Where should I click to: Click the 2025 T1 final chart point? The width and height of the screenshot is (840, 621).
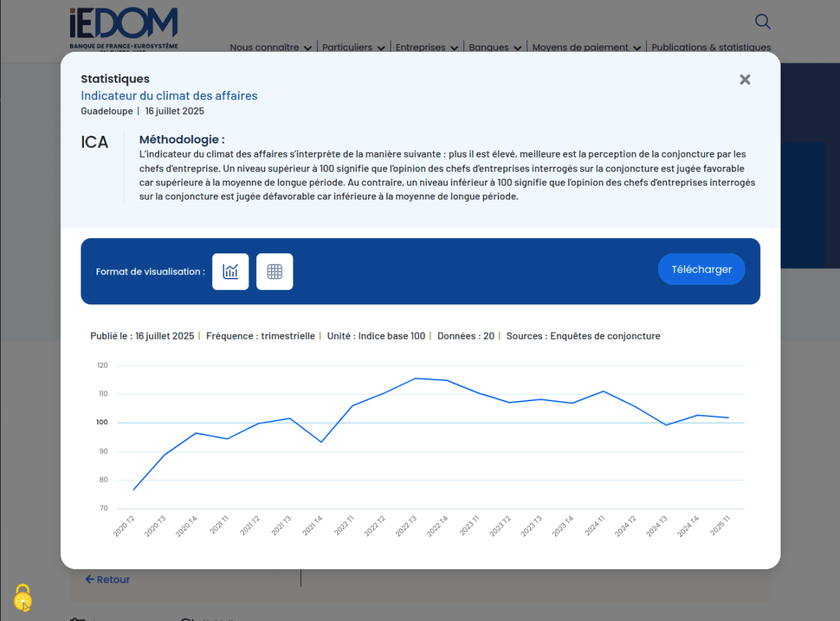click(729, 418)
